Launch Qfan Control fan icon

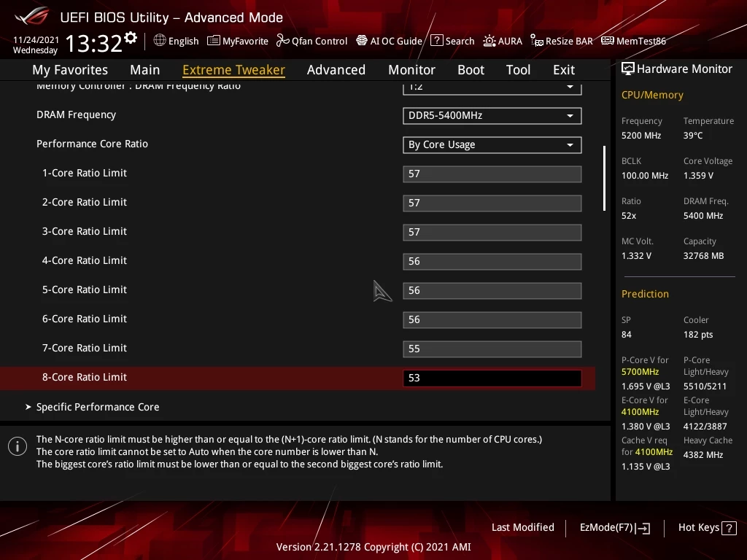282,41
